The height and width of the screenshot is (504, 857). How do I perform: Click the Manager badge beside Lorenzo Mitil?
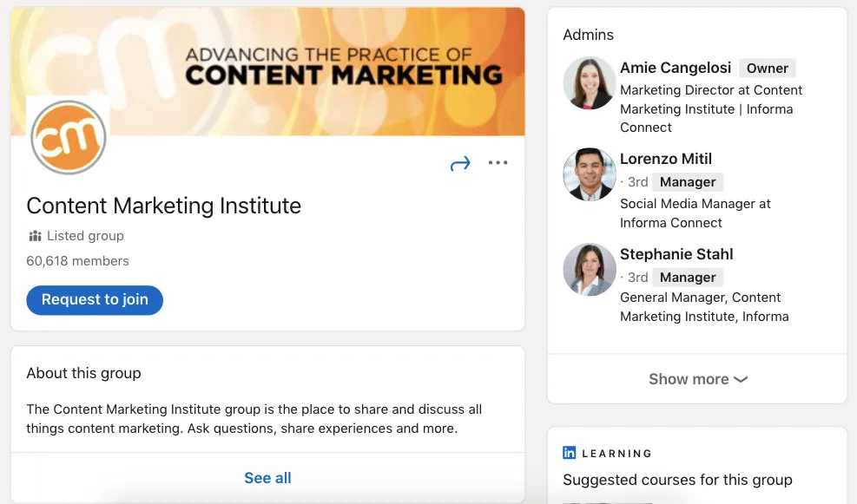(x=688, y=182)
